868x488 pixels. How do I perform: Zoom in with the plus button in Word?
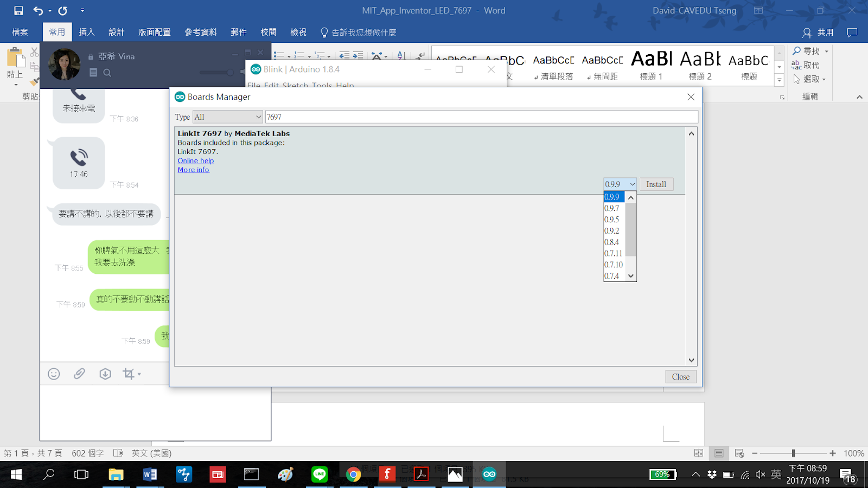[833, 453]
